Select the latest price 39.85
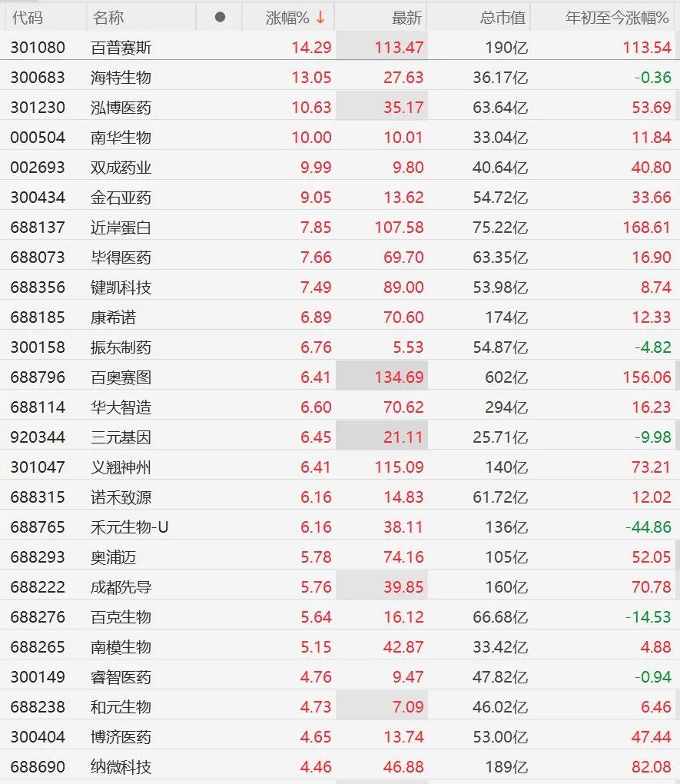 (x=403, y=587)
